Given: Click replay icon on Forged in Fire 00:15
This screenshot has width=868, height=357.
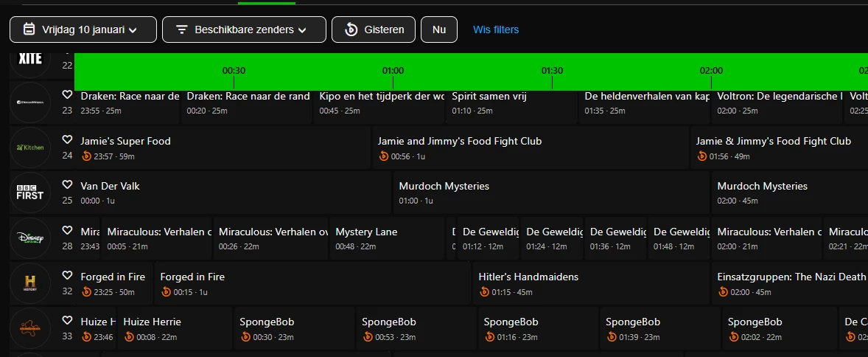Looking at the screenshot, I should point(166,291).
